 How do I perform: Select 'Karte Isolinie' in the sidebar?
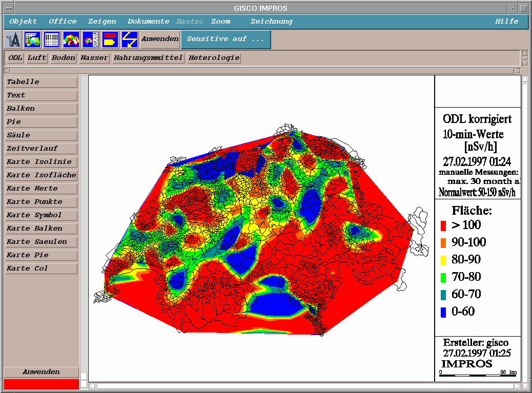click(x=41, y=162)
